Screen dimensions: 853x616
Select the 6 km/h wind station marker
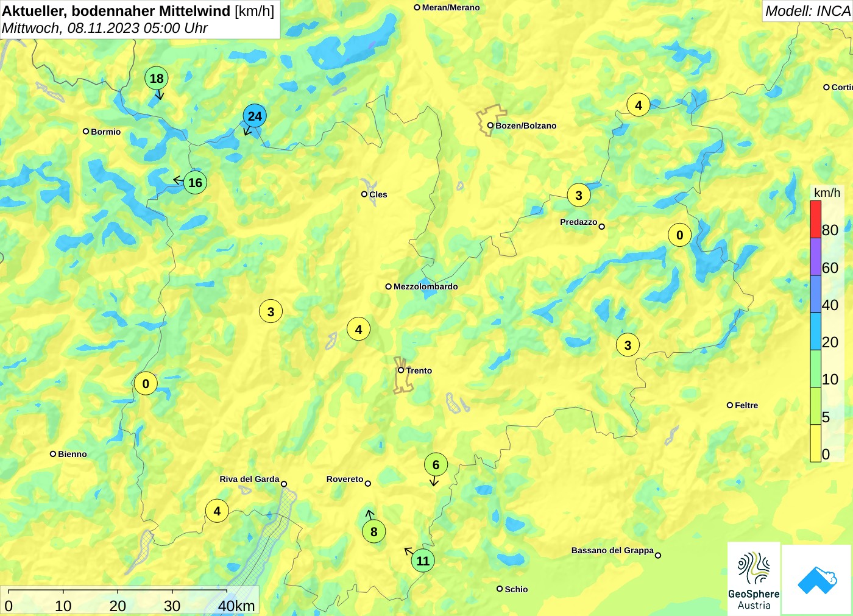(436, 465)
